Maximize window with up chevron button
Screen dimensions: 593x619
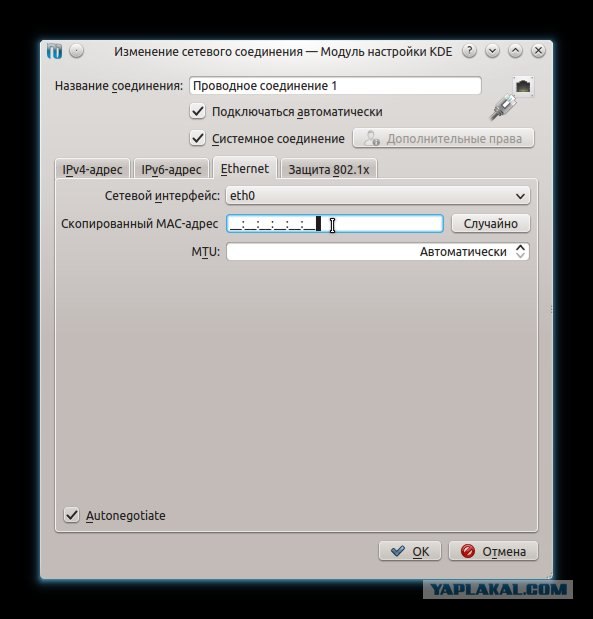tap(515, 51)
